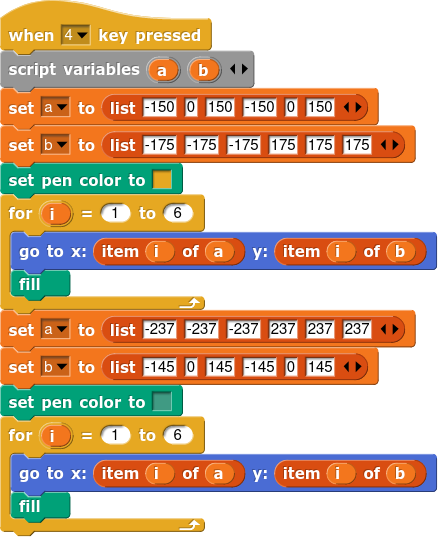Click the first for loop's return arrow icon
Viewport: 438px width, 537px height.
[190, 303]
